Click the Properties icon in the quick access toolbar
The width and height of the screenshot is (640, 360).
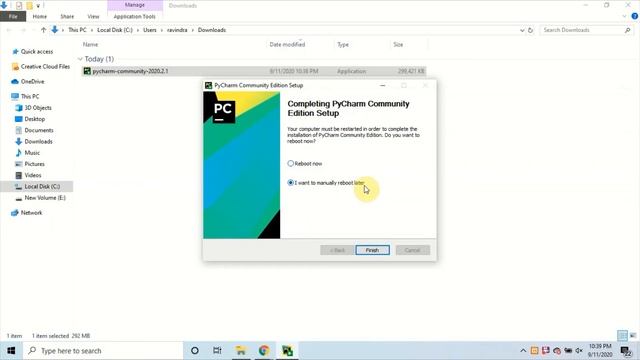(19, 6)
